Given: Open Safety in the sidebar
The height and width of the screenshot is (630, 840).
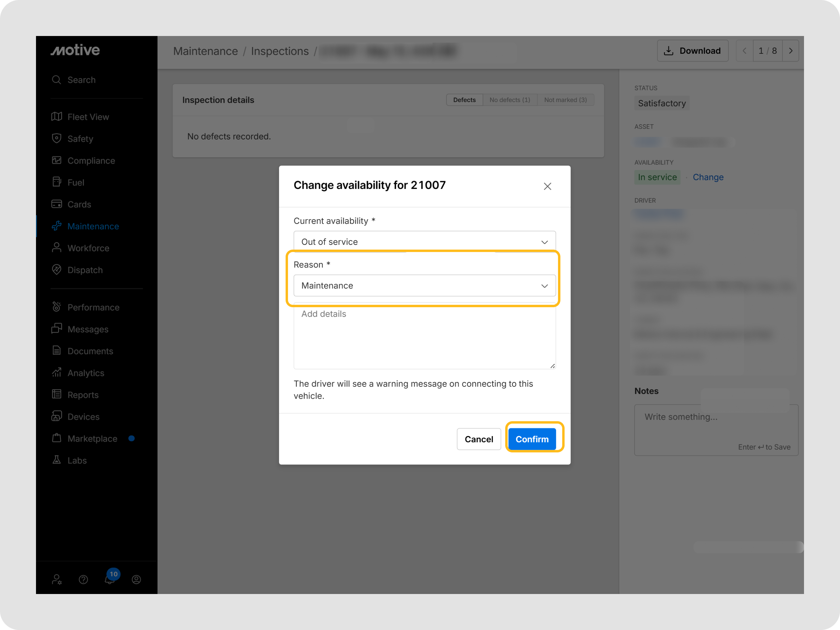Looking at the screenshot, I should [80, 139].
